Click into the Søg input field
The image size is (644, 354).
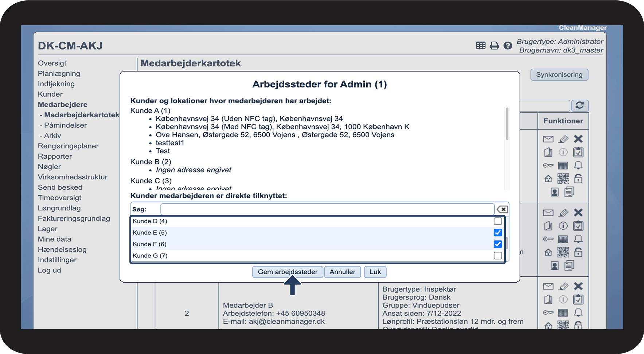pos(327,209)
